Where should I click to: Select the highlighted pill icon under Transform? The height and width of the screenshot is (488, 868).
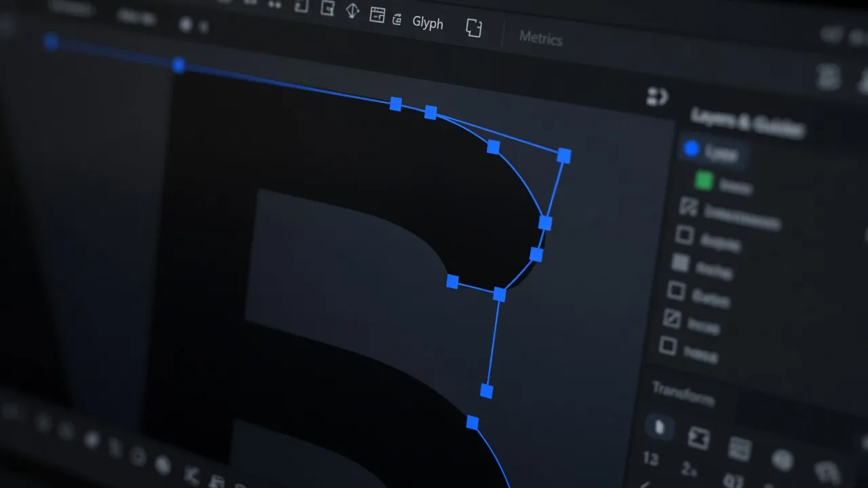click(x=660, y=426)
